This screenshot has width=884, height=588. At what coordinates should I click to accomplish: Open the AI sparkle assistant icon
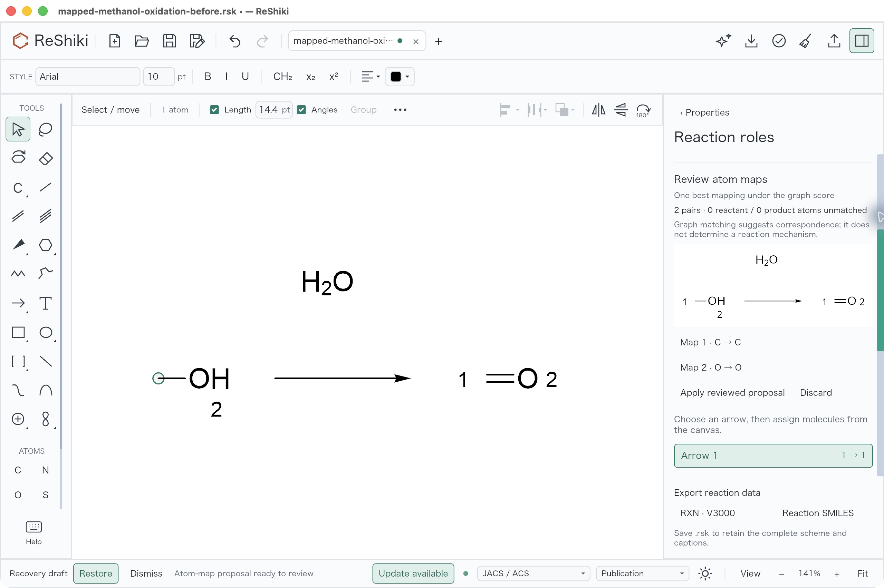point(723,41)
